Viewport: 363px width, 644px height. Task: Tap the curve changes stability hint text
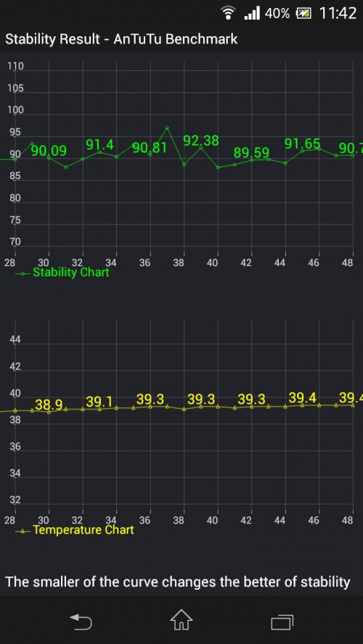click(x=177, y=582)
